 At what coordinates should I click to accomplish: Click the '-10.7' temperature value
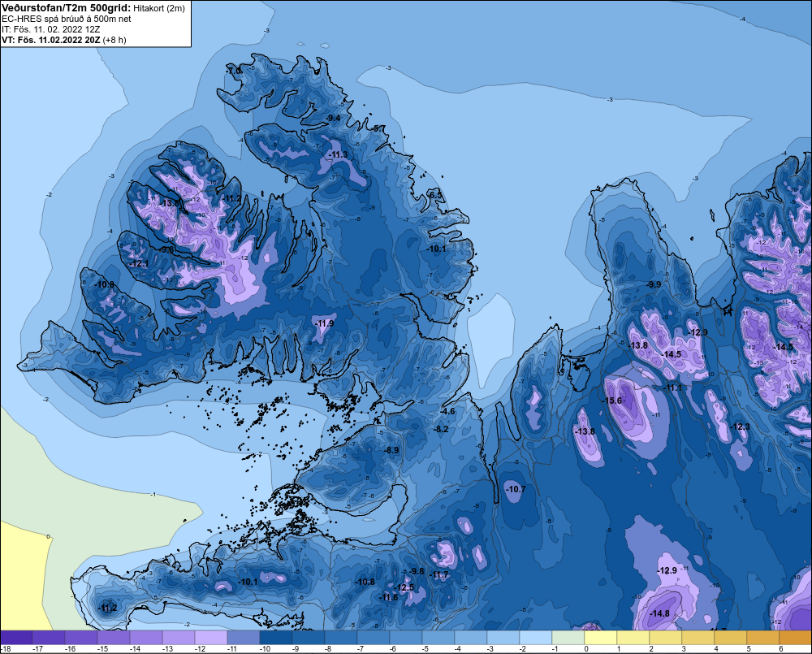516,489
